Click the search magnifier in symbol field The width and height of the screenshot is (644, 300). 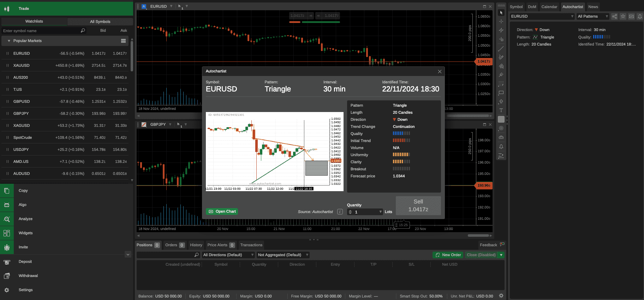(x=83, y=31)
